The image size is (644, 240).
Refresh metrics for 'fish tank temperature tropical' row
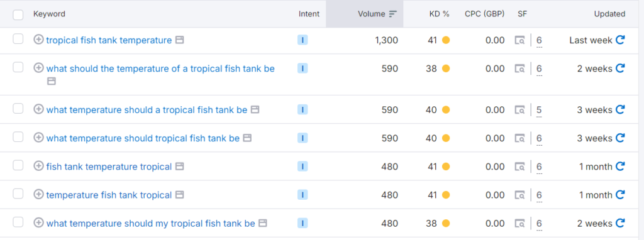pos(620,166)
